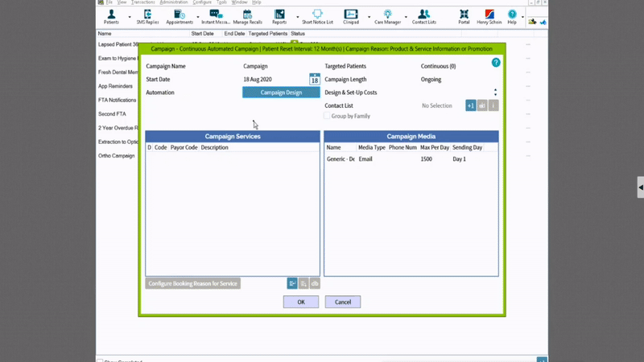Viewport: 644px width, 362px height.
Task: Click the campaign dialog help question icon
Action: pyautogui.click(x=496, y=63)
